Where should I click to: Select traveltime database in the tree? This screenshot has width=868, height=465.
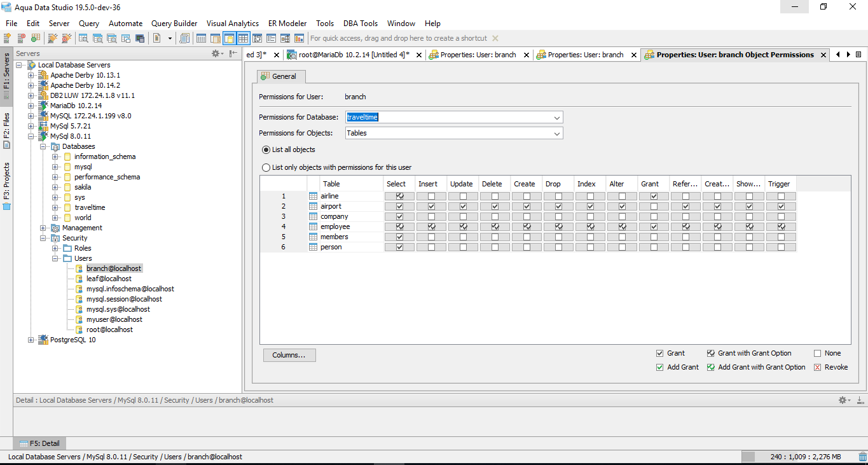(90, 207)
